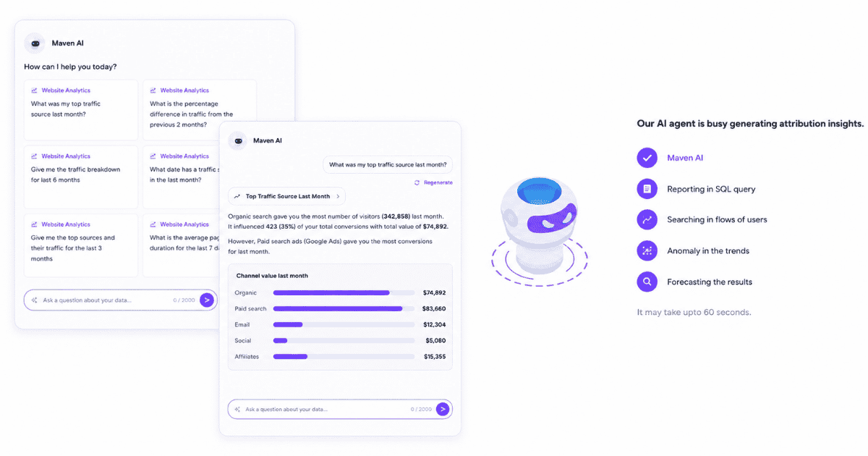Click 'It may take upto 60 seconds.' note

pyautogui.click(x=694, y=312)
